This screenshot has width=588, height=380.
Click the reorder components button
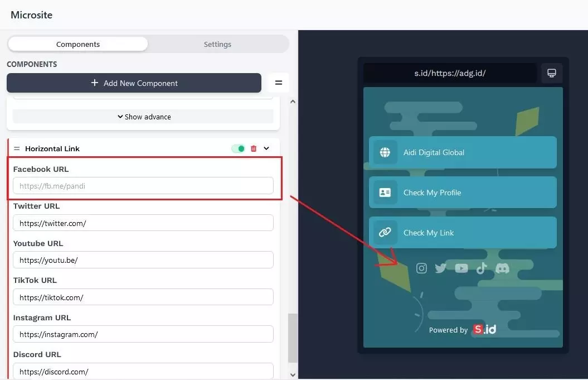(278, 83)
